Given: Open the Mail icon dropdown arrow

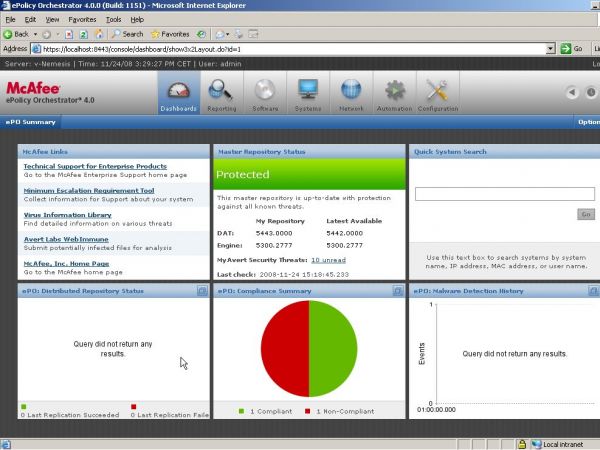Looking at the screenshot, I should [228, 34].
